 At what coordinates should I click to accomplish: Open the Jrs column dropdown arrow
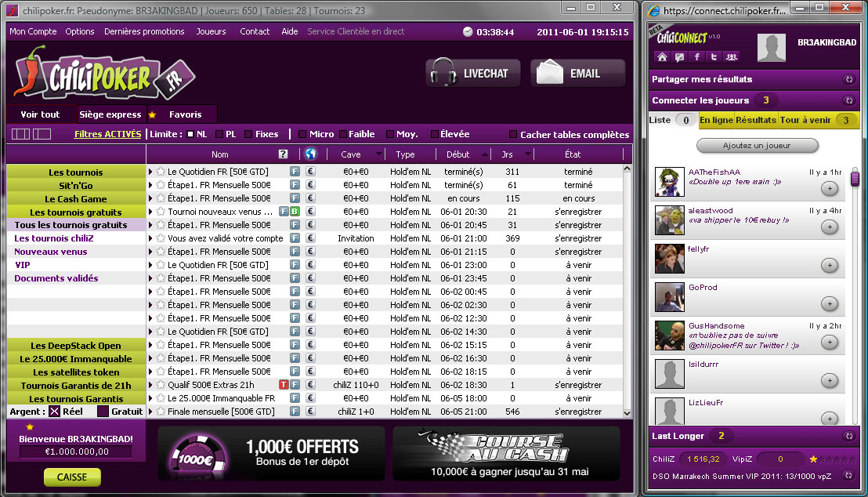527,154
